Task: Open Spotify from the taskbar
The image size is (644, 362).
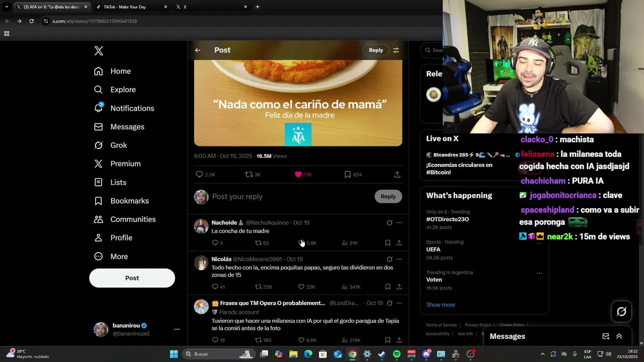Action: pyautogui.click(x=396, y=354)
